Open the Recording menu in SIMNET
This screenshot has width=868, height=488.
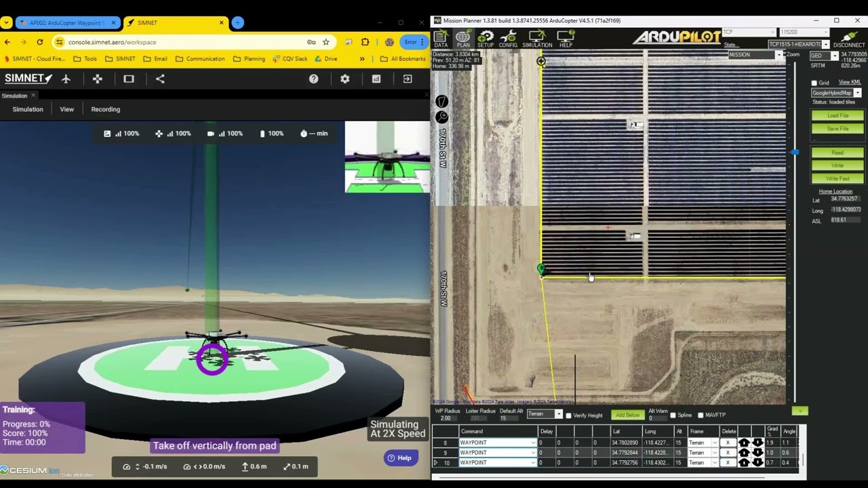(105, 109)
